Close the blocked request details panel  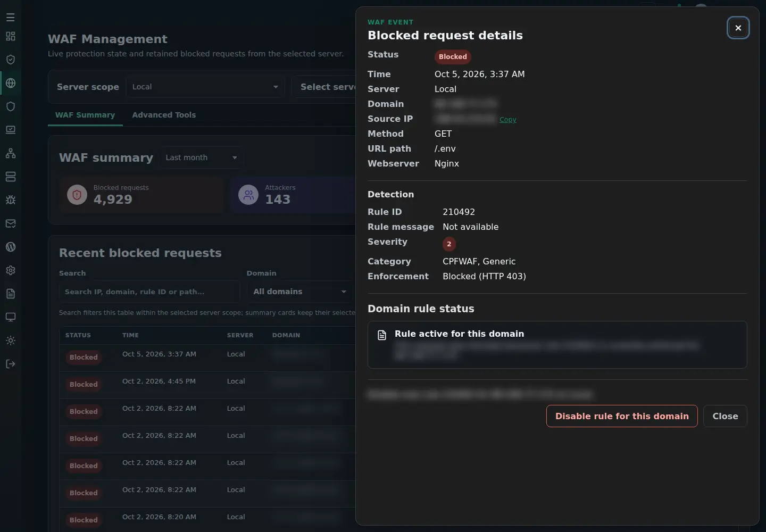pyautogui.click(x=738, y=28)
